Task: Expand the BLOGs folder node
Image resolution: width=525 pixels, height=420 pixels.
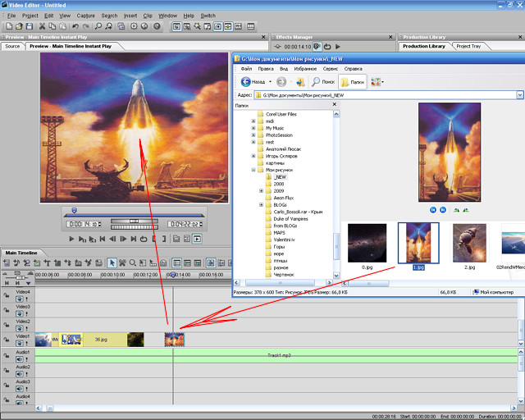Action: (261, 204)
